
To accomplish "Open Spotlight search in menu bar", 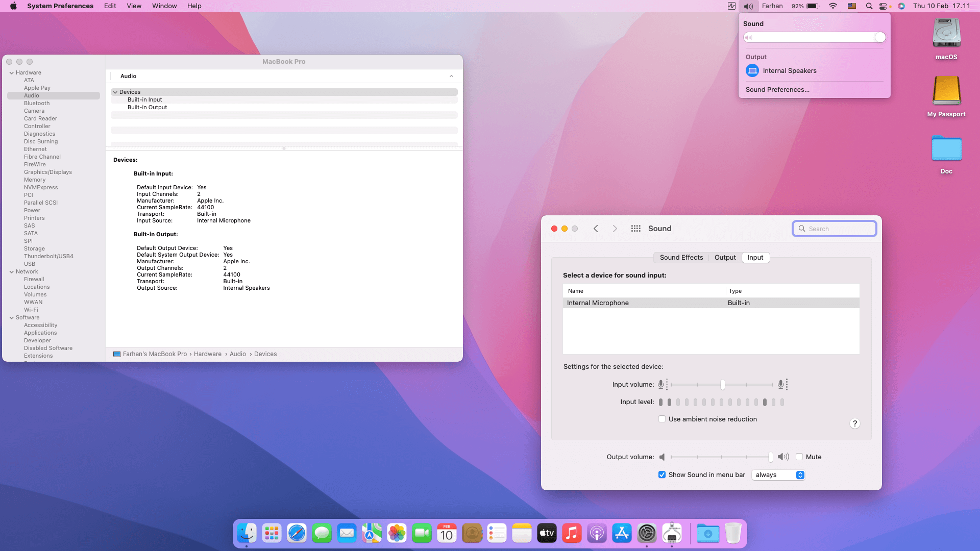I will 869,6.
